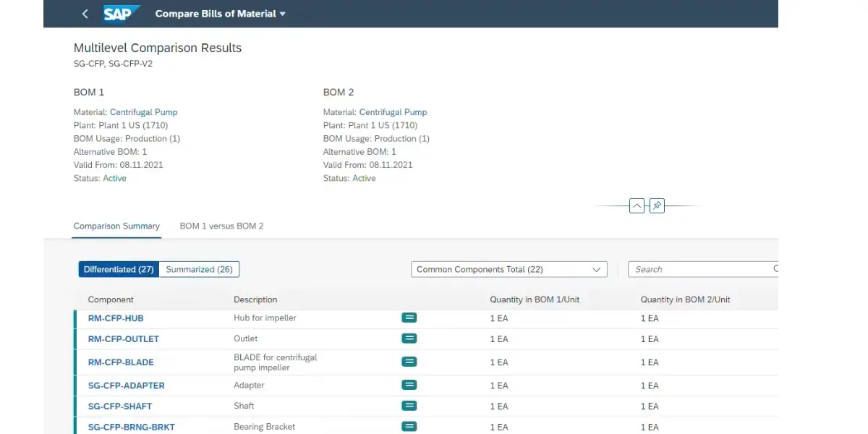Click the SAP logo

(121, 14)
